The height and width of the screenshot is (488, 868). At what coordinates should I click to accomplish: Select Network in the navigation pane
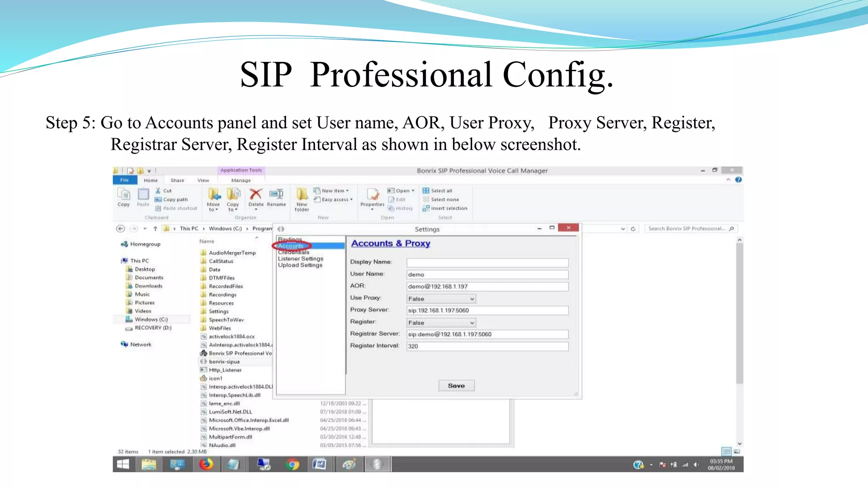pyautogui.click(x=136, y=344)
